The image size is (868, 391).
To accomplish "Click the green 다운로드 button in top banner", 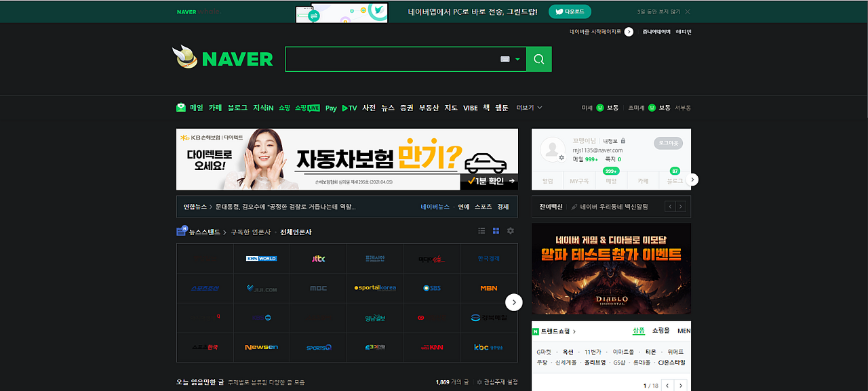I will tap(570, 12).
